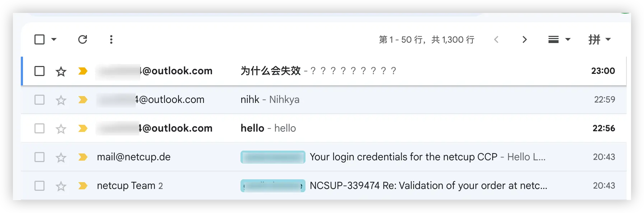Toggle importance marker on hello email
644x213 pixels.
(83, 128)
